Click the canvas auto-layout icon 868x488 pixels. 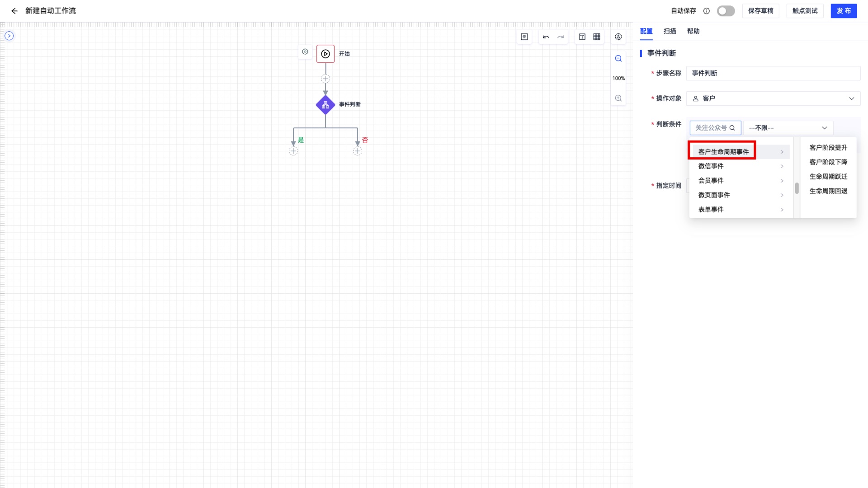[x=618, y=37]
